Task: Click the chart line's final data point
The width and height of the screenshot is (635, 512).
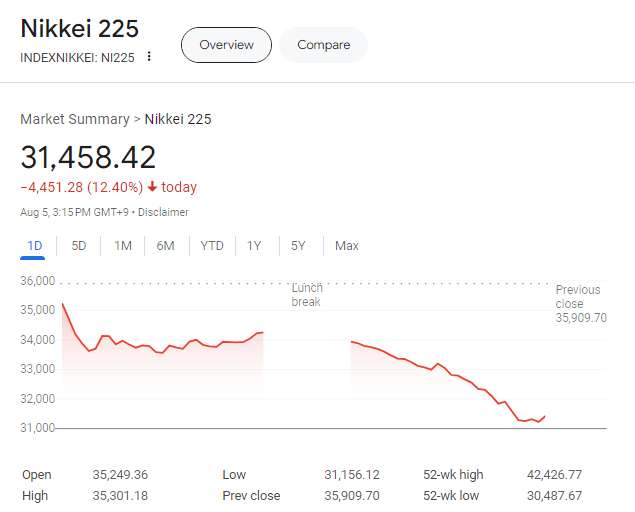Action: (x=545, y=416)
